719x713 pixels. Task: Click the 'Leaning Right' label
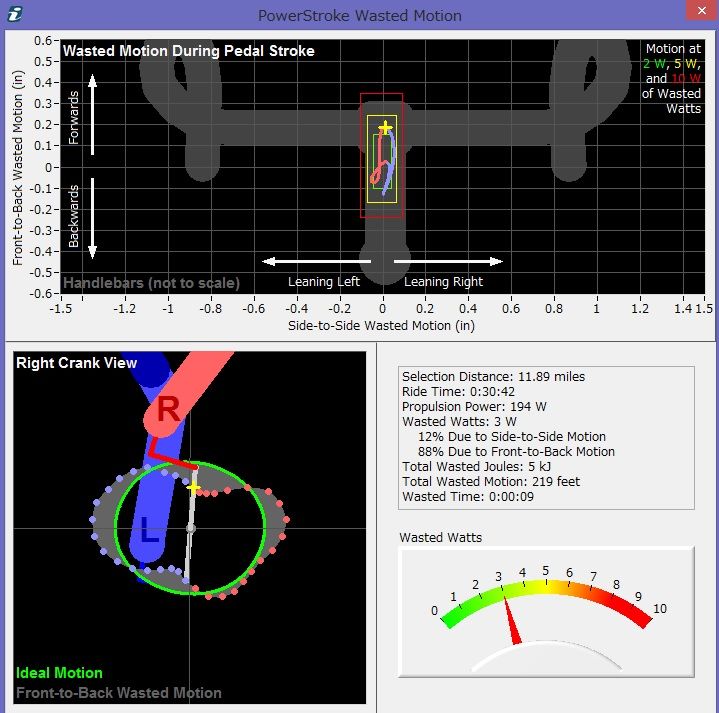443,282
